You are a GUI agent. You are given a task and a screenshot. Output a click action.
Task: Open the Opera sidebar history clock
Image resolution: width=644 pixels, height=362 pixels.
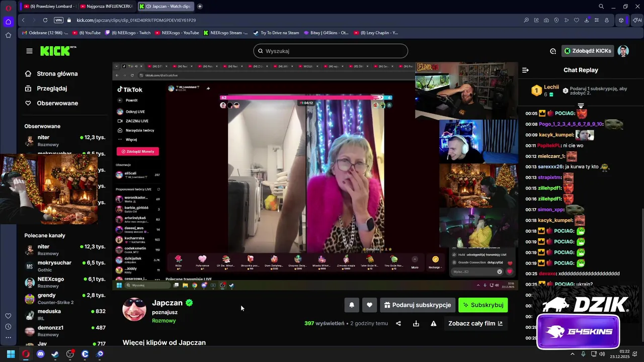pyautogui.click(x=8, y=327)
